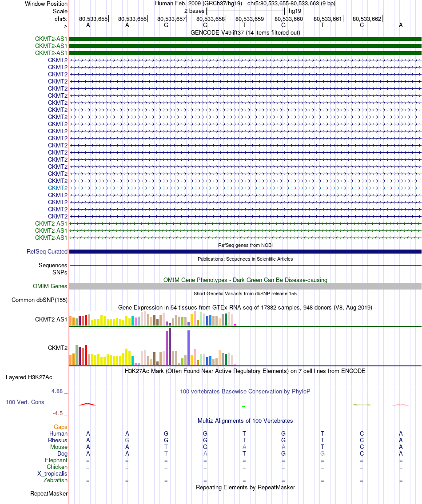Click the Common dbSNP(155) track label
Viewport: 422px width, 504px height.
pyautogui.click(x=40, y=300)
